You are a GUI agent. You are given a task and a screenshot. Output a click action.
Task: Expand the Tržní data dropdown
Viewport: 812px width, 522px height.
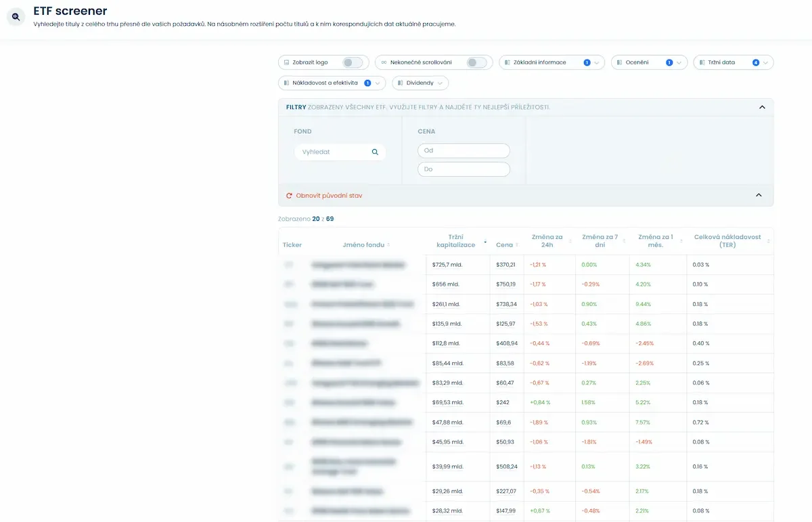pyautogui.click(x=734, y=62)
